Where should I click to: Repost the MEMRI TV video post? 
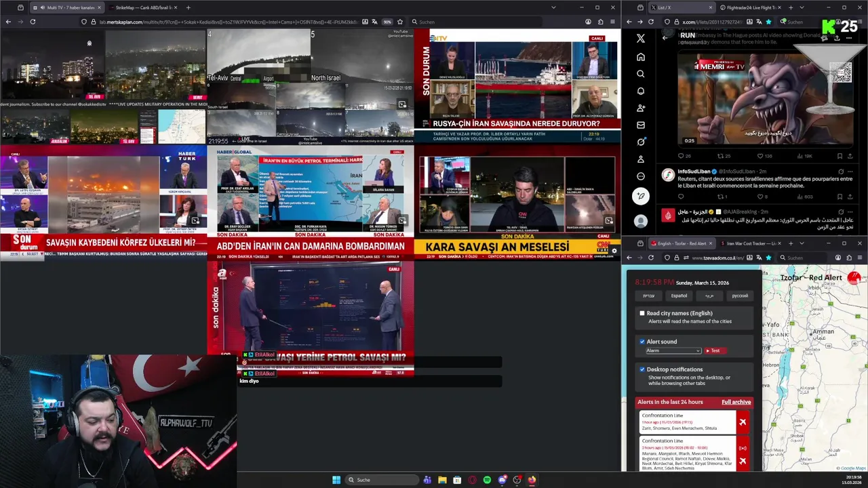tap(722, 156)
